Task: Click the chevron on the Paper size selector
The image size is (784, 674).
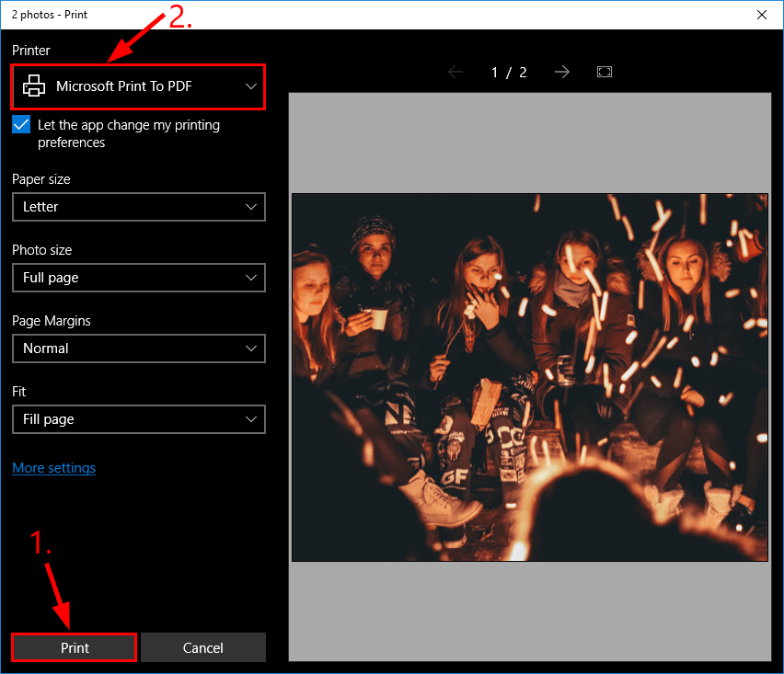Action: click(251, 207)
